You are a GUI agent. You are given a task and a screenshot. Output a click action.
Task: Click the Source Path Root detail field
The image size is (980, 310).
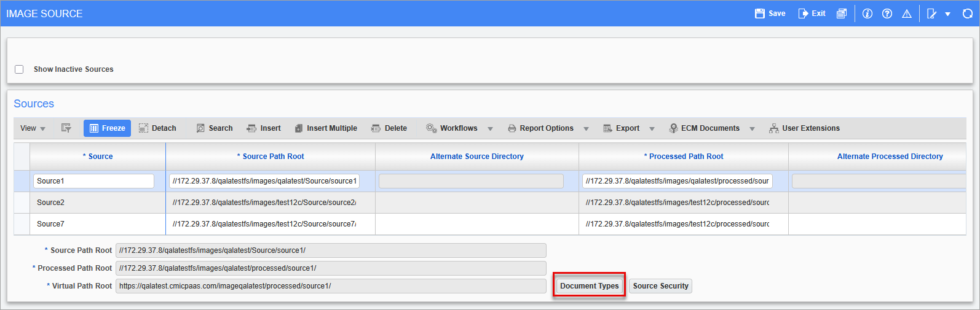[331, 250]
